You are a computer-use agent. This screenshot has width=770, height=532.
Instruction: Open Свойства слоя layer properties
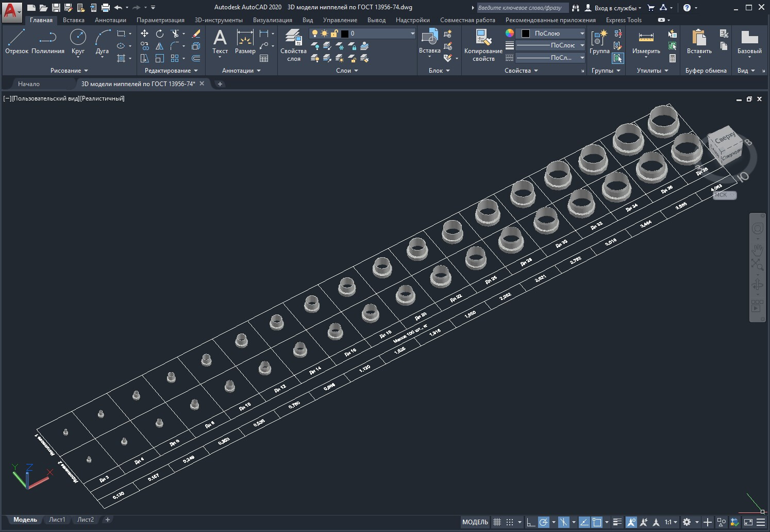click(293, 45)
